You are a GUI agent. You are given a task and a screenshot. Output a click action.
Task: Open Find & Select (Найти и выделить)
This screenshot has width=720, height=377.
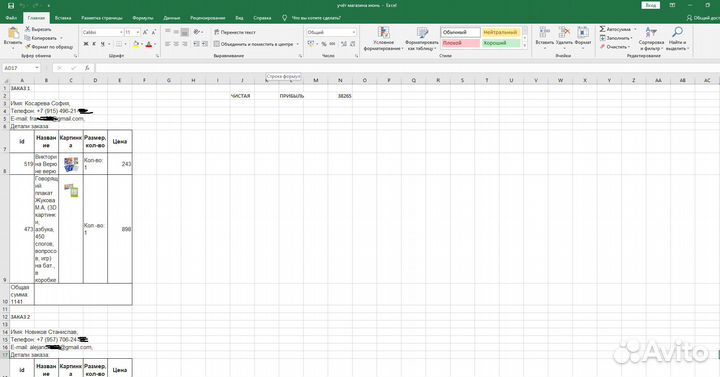677,38
